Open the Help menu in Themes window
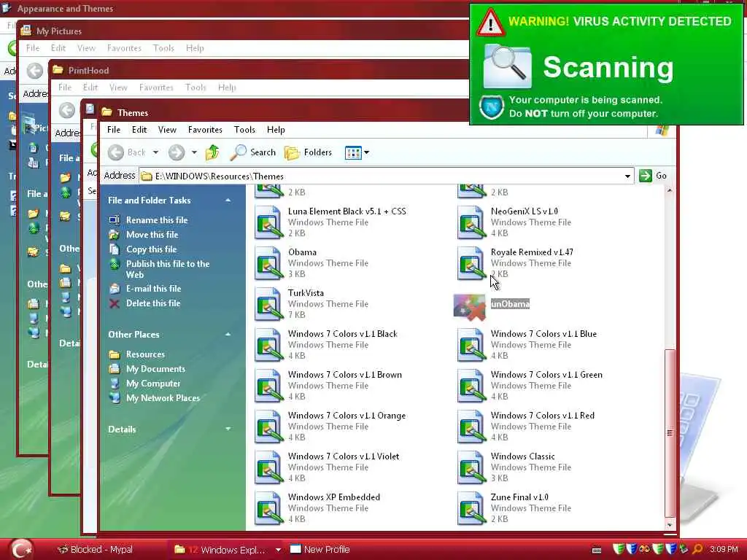Viewport: 747px width, 560px height. (276, 130)
